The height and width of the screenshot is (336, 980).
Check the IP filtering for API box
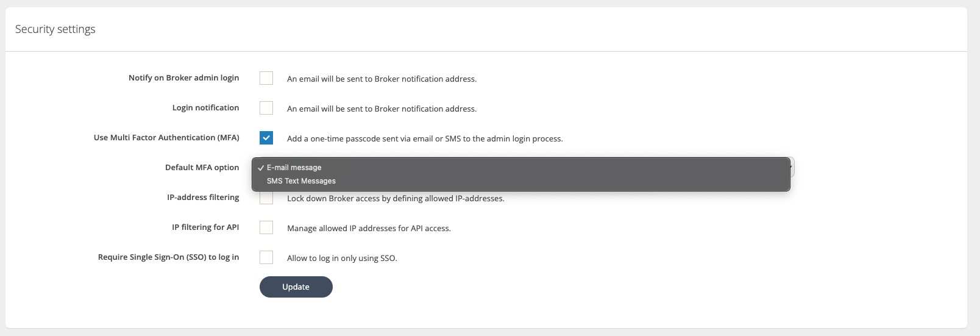(x=266, y=227)
